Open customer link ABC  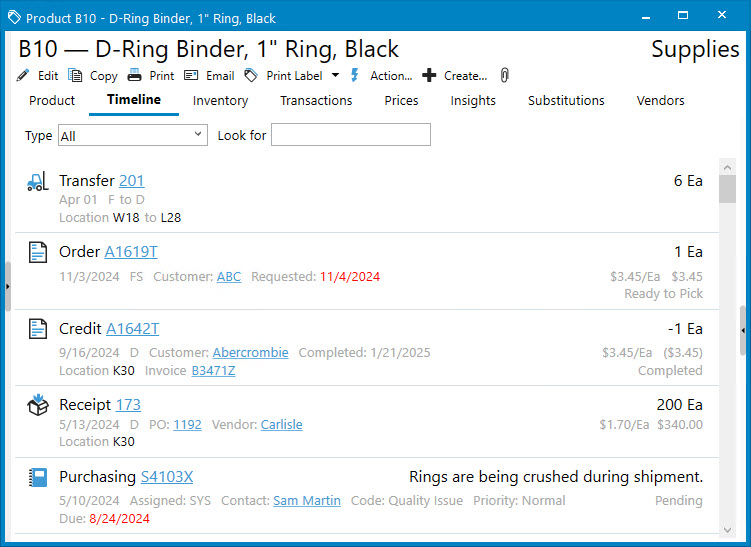[229, 276]
